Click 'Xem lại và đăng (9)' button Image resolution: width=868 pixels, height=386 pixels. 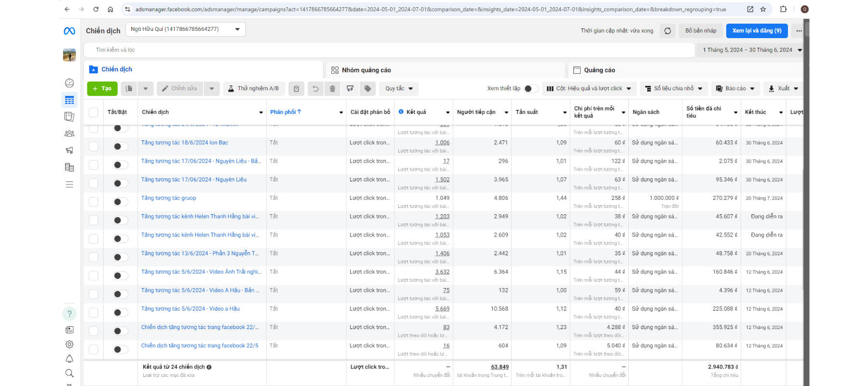pyautogui.click(x=757, y=31)
